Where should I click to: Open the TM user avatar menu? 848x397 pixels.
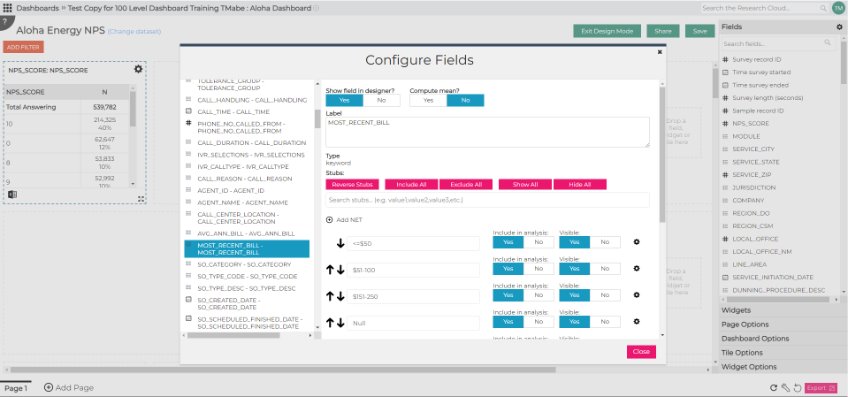[838, 8]
